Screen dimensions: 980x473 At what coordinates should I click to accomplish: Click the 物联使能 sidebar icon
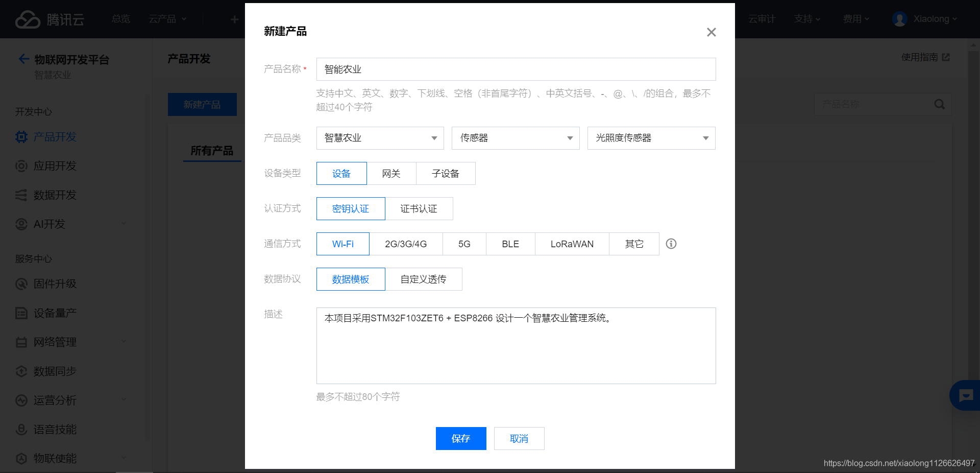(21, 459)
